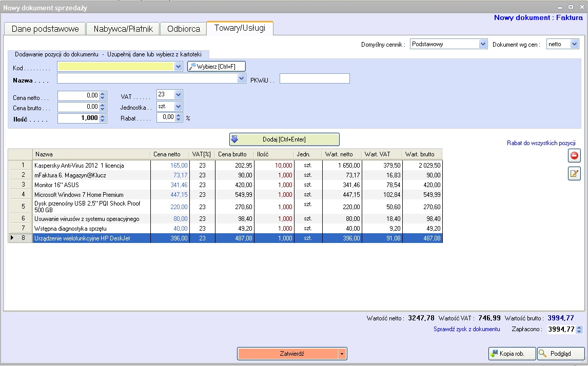Click the PKWiU input field
Viewport: 588px width, 366px height.
[x=315, y=78]
